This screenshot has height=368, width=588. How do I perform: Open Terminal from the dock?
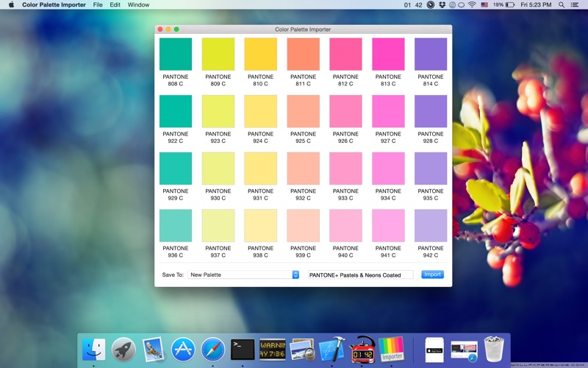tap(243, 349)
